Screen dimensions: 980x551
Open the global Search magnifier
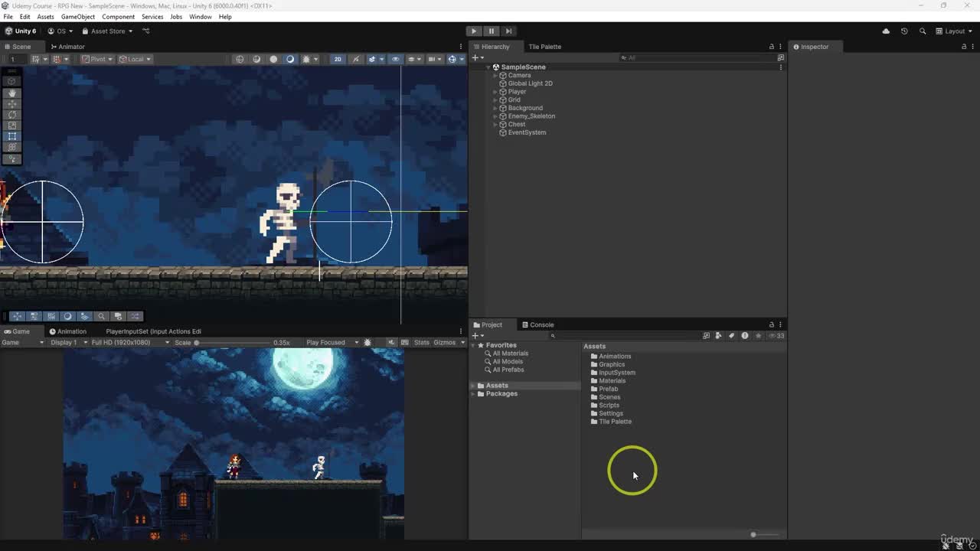(x=923, y=31)
